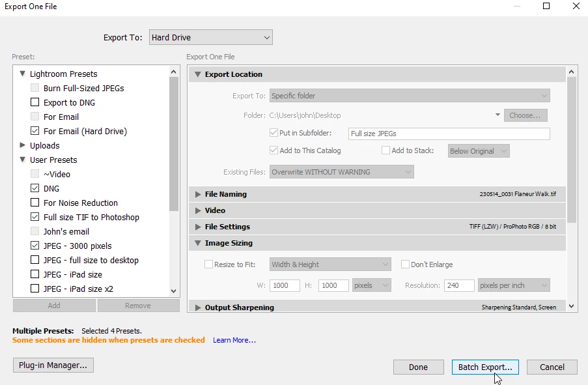Click the recent folders arrow beside Choose
This screenshot has height=385, width=588.
(497, 115)
